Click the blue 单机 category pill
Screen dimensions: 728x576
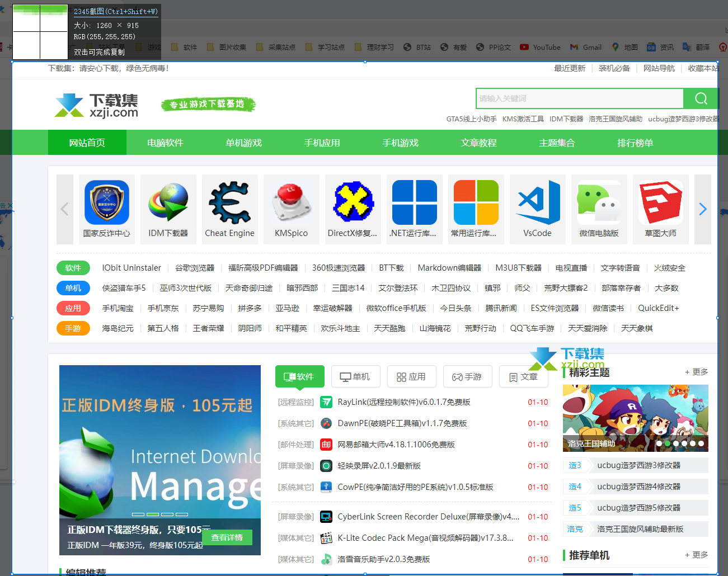(x=73, y=288)
